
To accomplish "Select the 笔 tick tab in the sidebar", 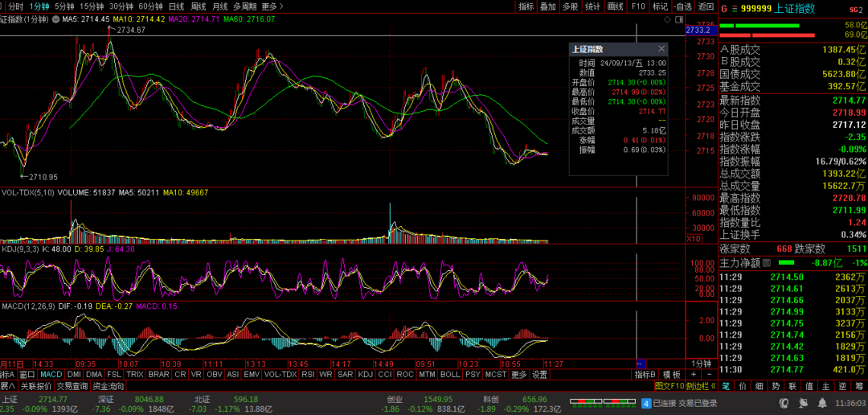I will coord(726,385).
